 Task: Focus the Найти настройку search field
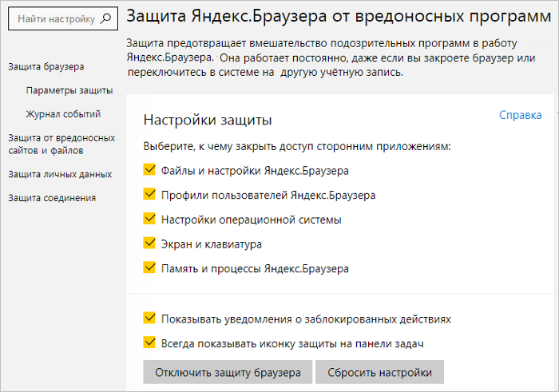tap(63, 18)
